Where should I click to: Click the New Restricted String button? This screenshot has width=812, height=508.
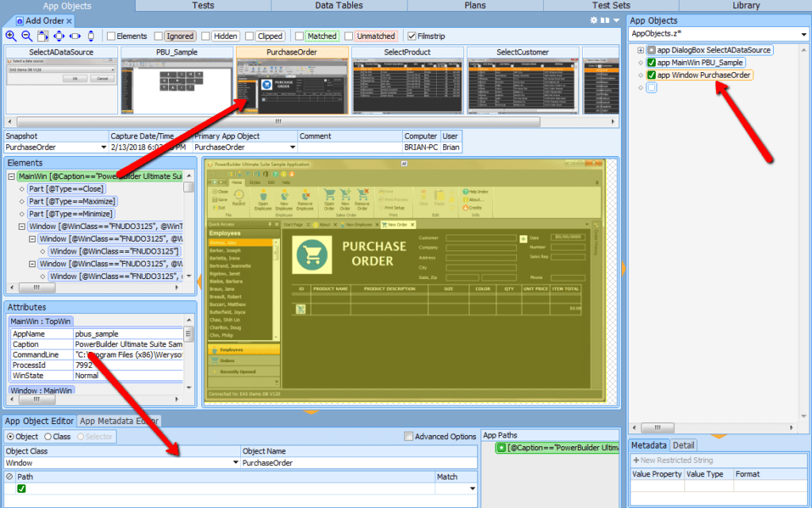(x=672, y=460)
